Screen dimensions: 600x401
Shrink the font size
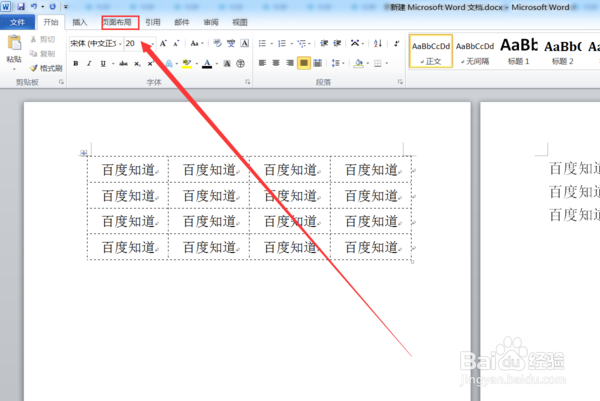(176, 43)
